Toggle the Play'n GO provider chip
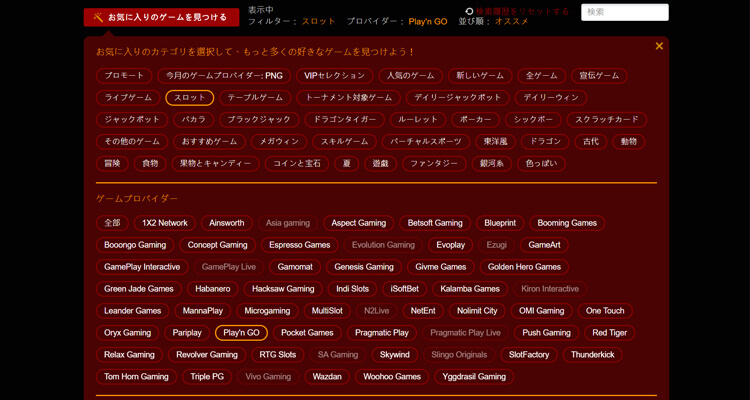This screenshot has height=400, width=750. coord(241,333)
